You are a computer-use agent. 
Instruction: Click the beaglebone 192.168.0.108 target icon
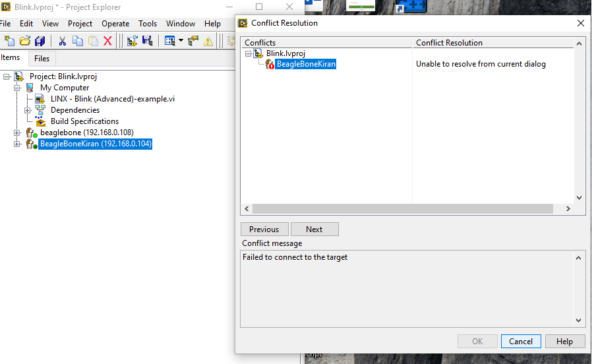point(31,133)
